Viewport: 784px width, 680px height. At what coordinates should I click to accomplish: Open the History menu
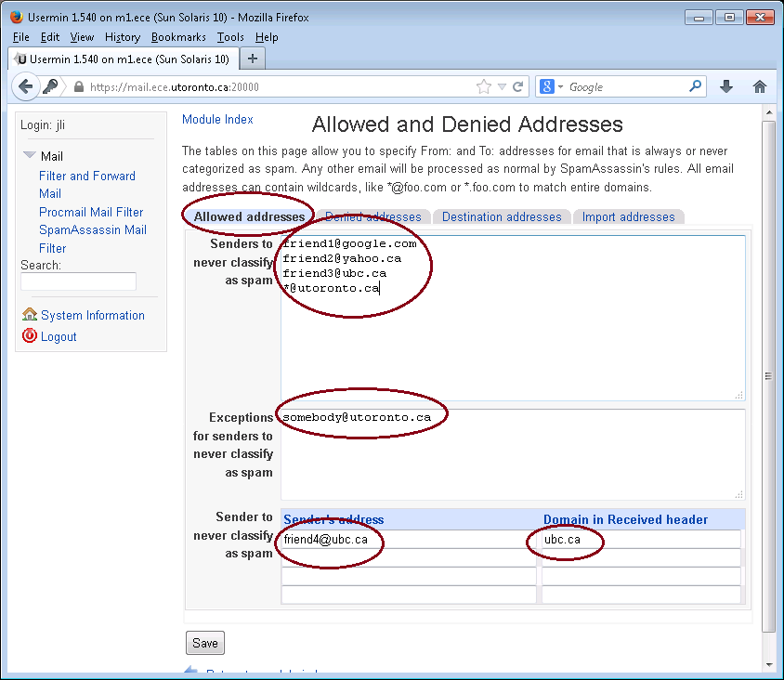click(x=123, y=37)
